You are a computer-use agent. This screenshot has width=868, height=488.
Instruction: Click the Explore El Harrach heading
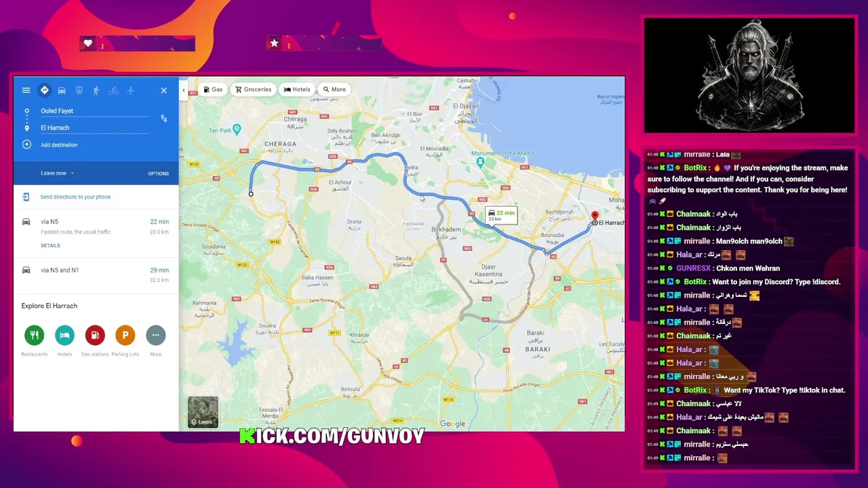tap(50, 306)
